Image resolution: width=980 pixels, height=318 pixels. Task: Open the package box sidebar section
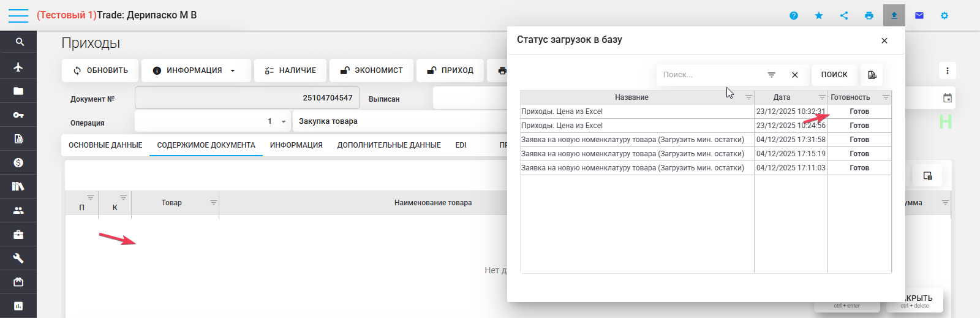point(18,282)
